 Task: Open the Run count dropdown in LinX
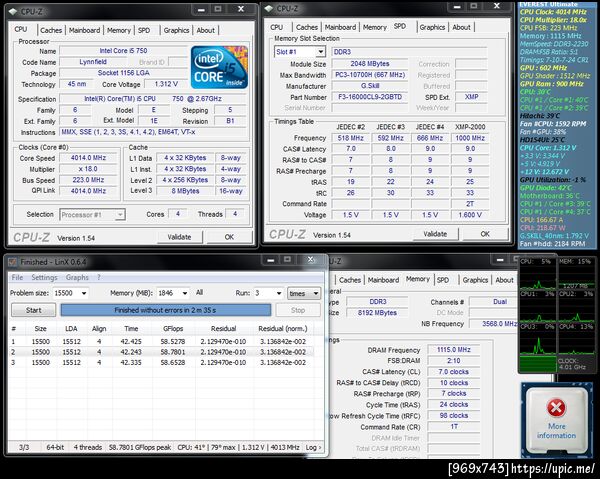pos(279,293)
